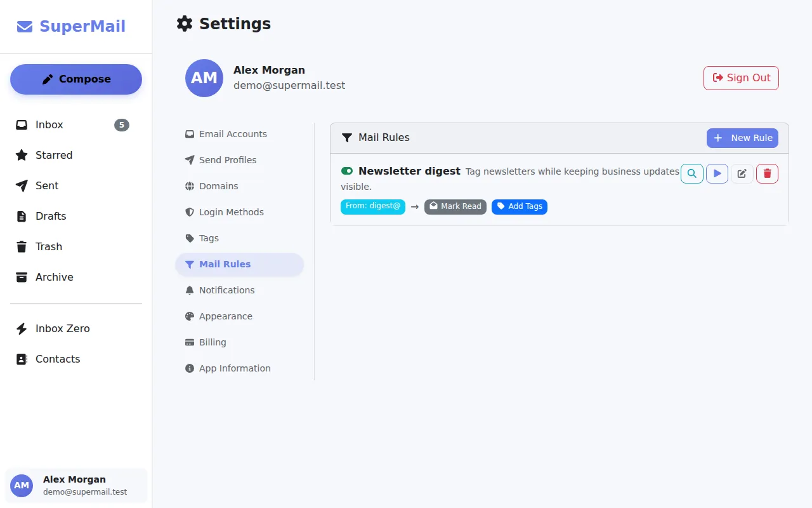Click the Compose button

tap(76, 79)
